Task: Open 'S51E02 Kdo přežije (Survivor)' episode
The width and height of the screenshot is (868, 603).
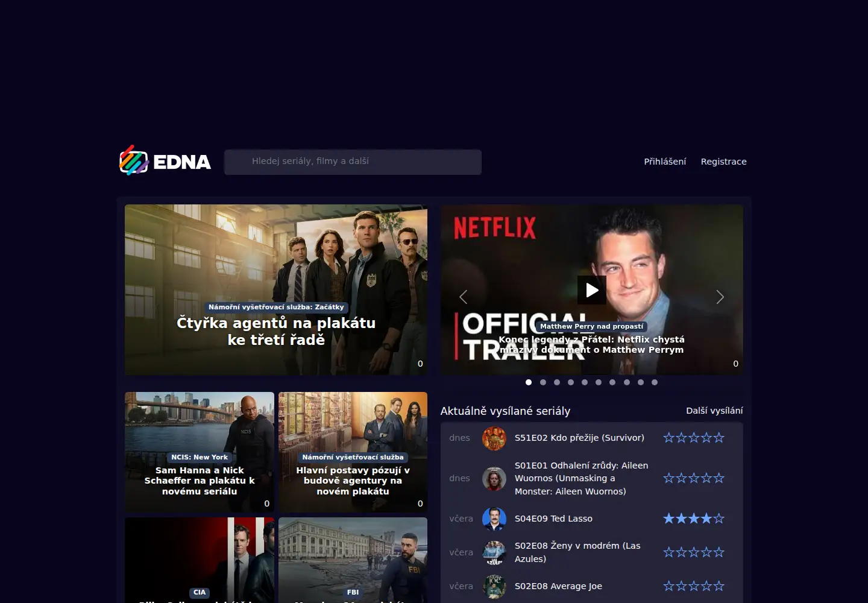Action: click(579, 438)
